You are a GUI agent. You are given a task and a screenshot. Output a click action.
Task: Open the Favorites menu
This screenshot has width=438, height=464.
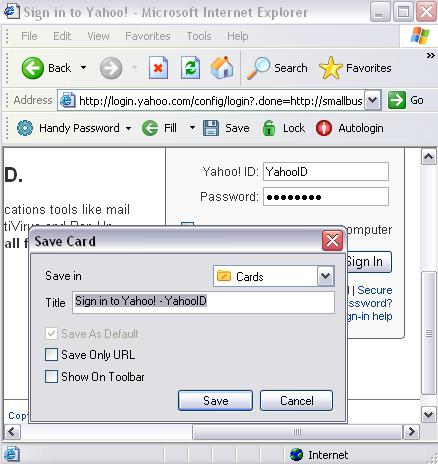(x=148, y=36)
